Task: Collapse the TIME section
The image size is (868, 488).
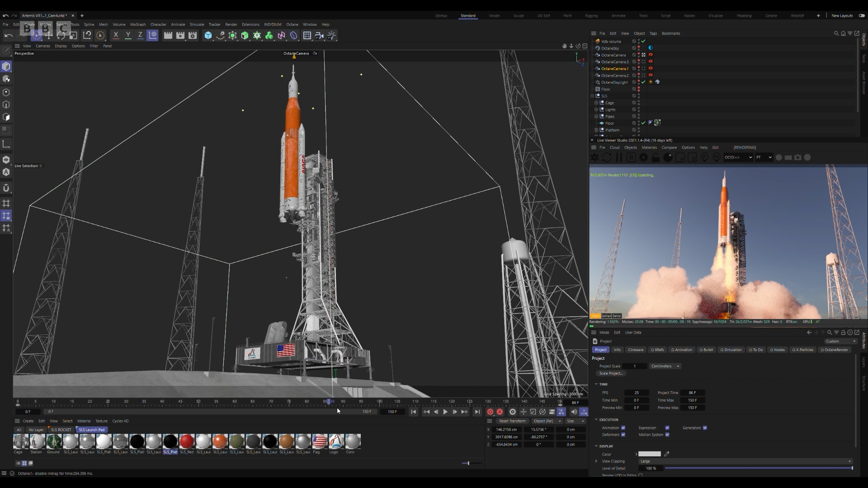Action: click(596, 384)
